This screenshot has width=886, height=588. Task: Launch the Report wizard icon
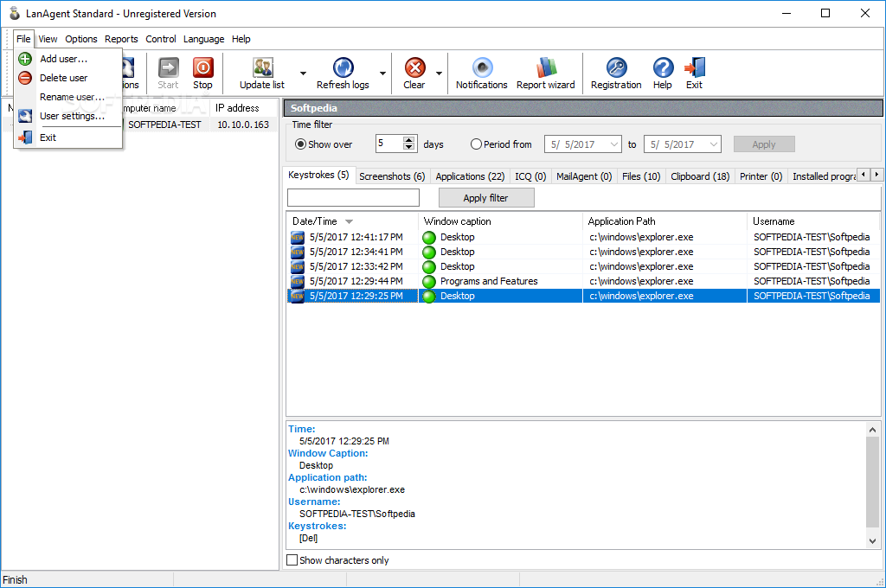coord(546,67)
